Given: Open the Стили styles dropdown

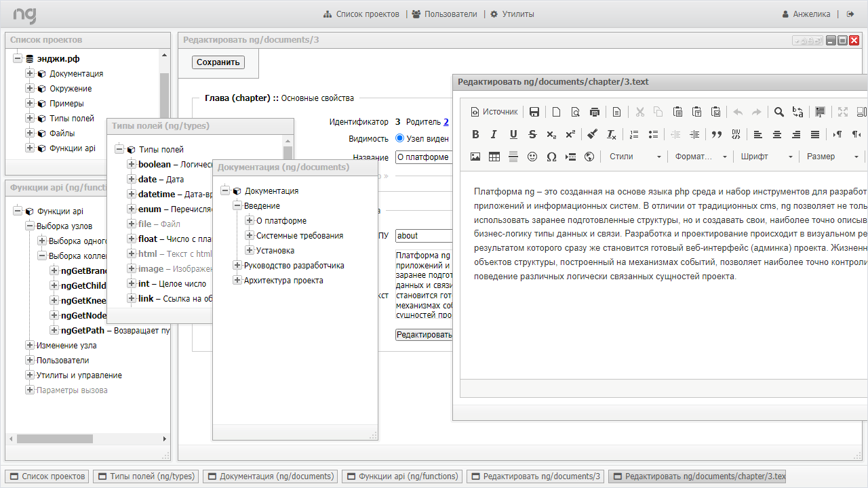Looking at the screenshot, I should [x=634, y=157].
